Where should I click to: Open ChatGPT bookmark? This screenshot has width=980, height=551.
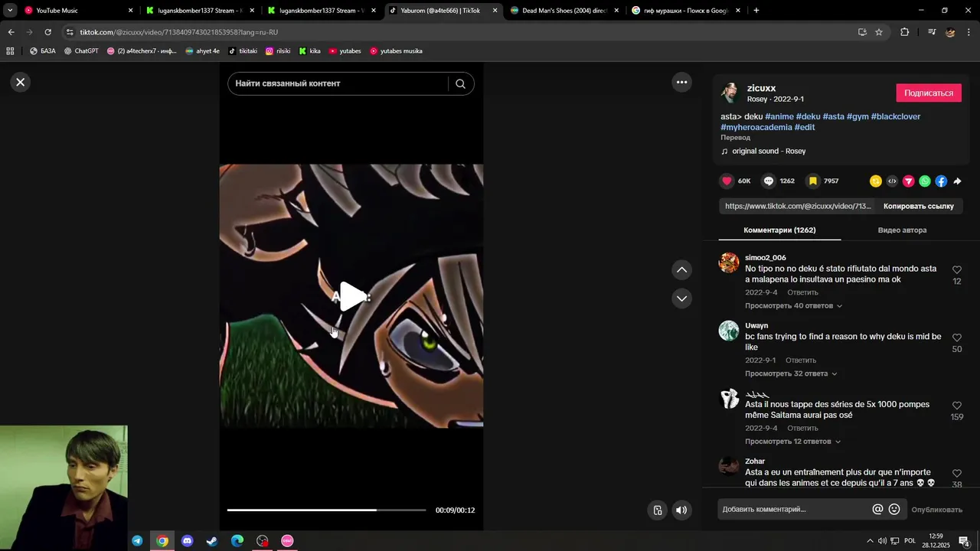(81, 51)
